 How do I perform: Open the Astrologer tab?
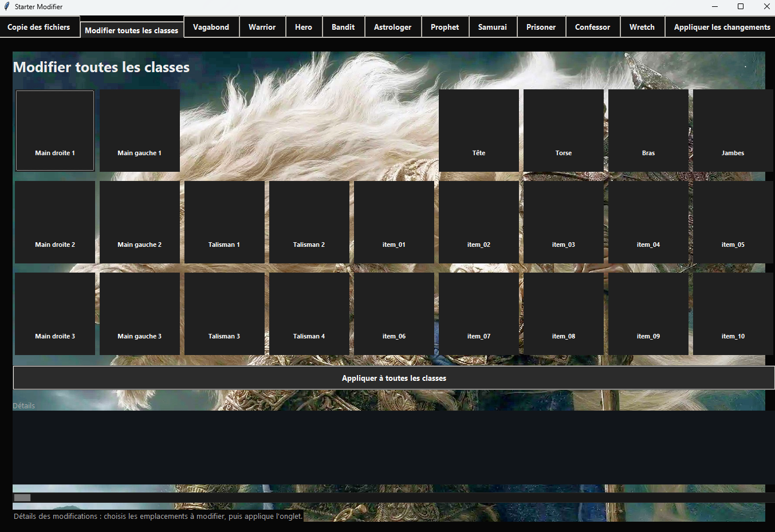click(392, 27)
